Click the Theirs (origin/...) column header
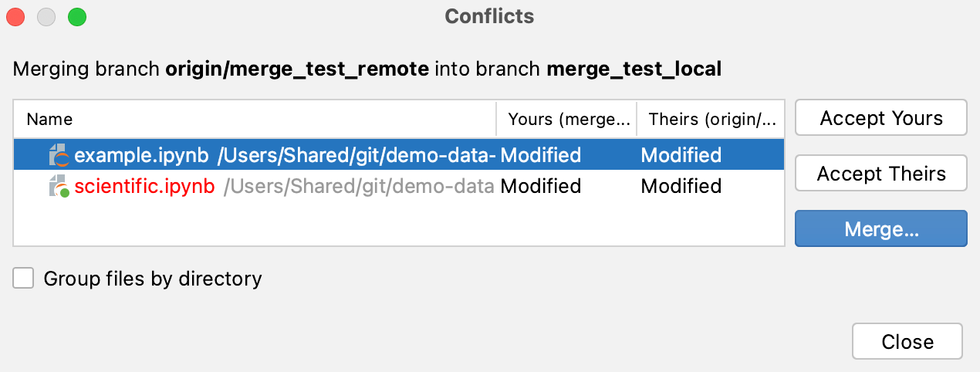980x372 pixels. tap(710, 119)
